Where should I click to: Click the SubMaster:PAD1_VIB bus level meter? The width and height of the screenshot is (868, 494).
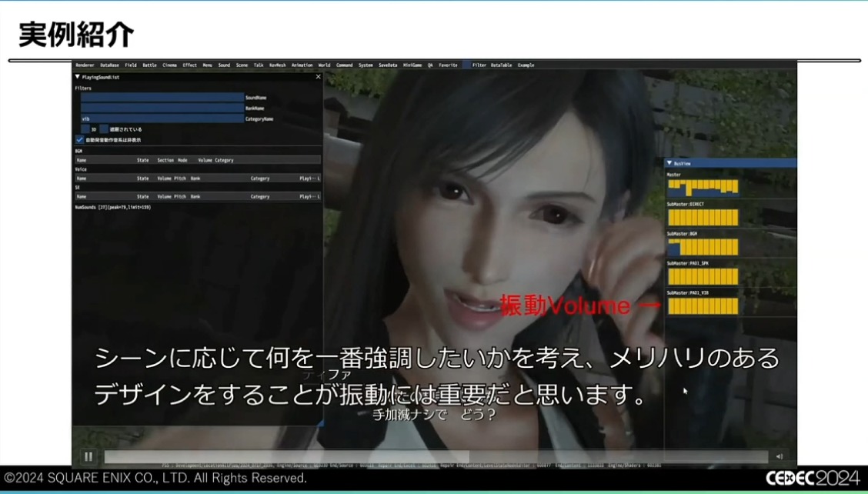[703, 306]
